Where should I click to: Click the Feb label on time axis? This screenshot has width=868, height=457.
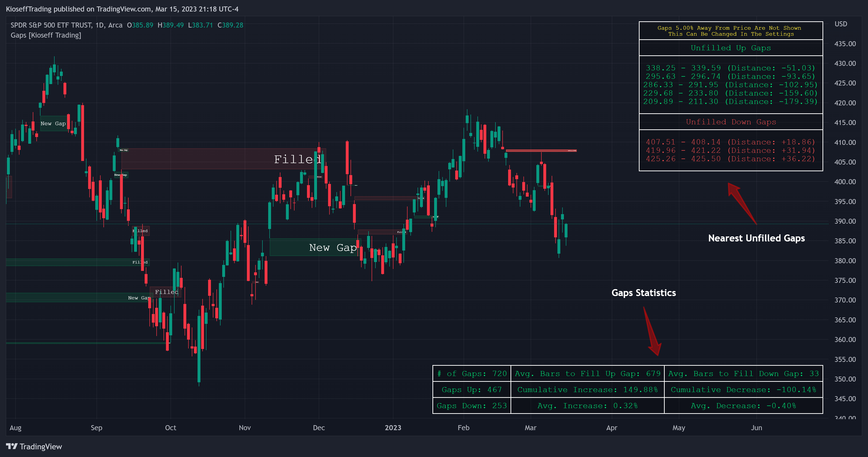463,428
